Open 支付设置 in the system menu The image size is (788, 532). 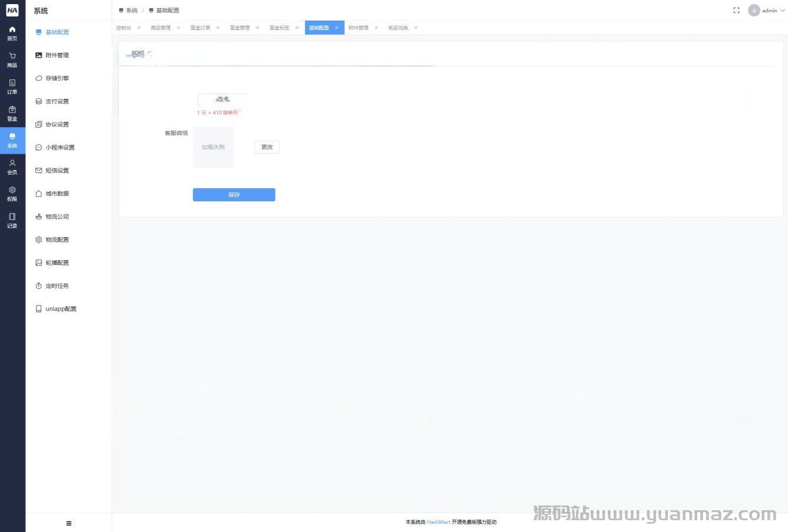tap(57, 101)
